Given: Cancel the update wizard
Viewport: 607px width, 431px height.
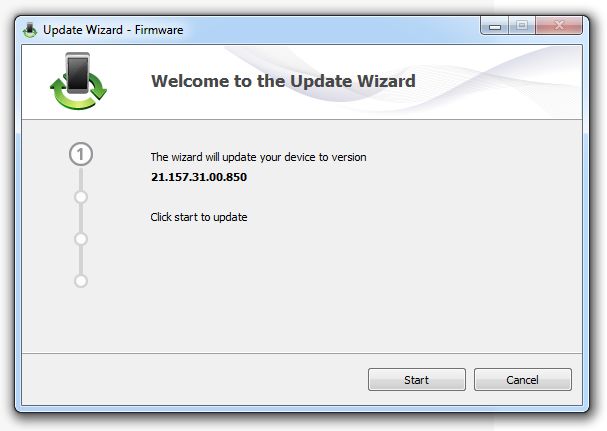Looking at the screenshot, I should [x=523, y=379].
